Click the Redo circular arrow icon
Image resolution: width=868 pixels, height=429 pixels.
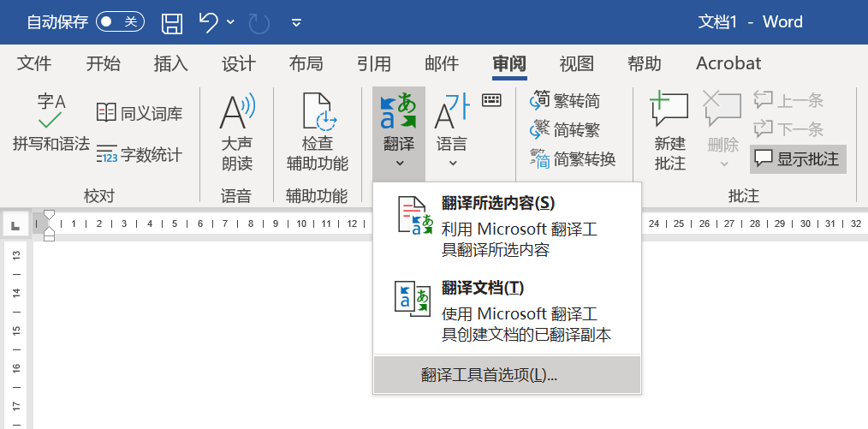(x=259, y=23)
